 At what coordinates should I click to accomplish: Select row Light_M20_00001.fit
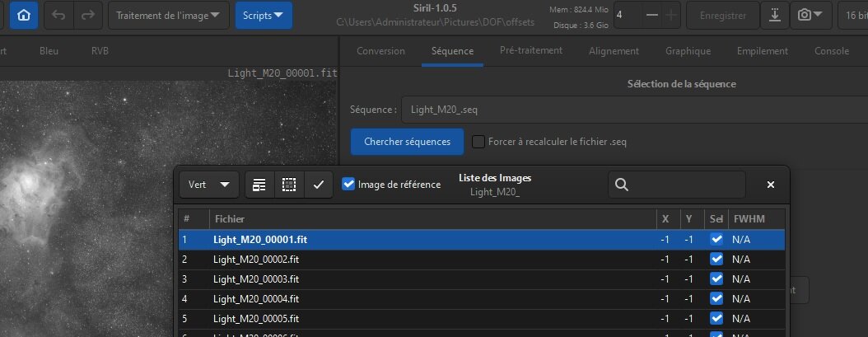482,240
